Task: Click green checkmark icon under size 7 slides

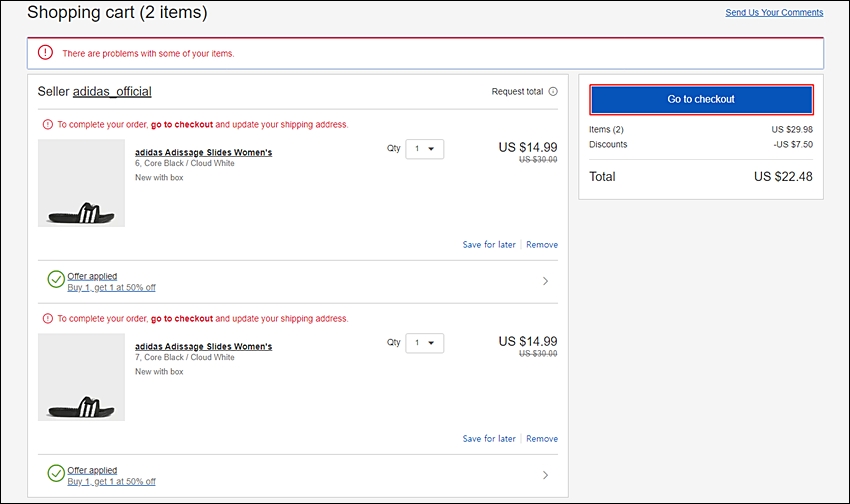Action: click(56, 473)
